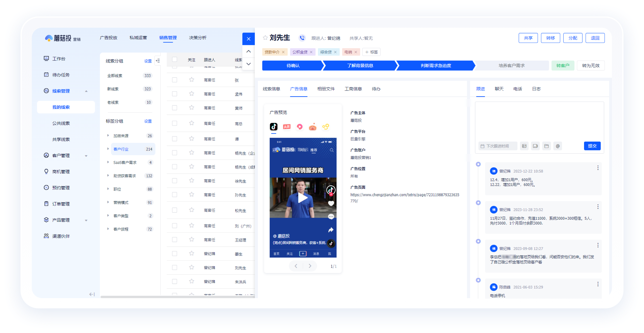Tick the checkbox for the 孟伟 row
Screen dimensions: 644x333
[x=175, y=94]
